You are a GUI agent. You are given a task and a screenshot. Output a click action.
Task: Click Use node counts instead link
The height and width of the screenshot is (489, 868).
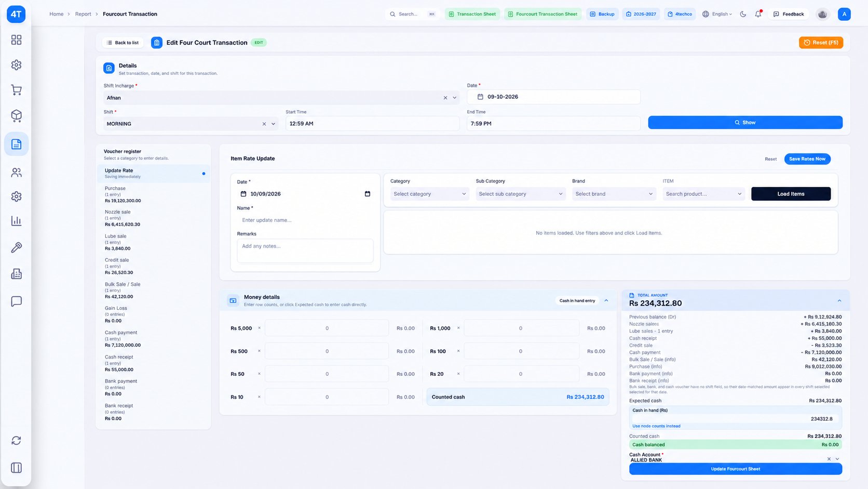pos(656,426)
